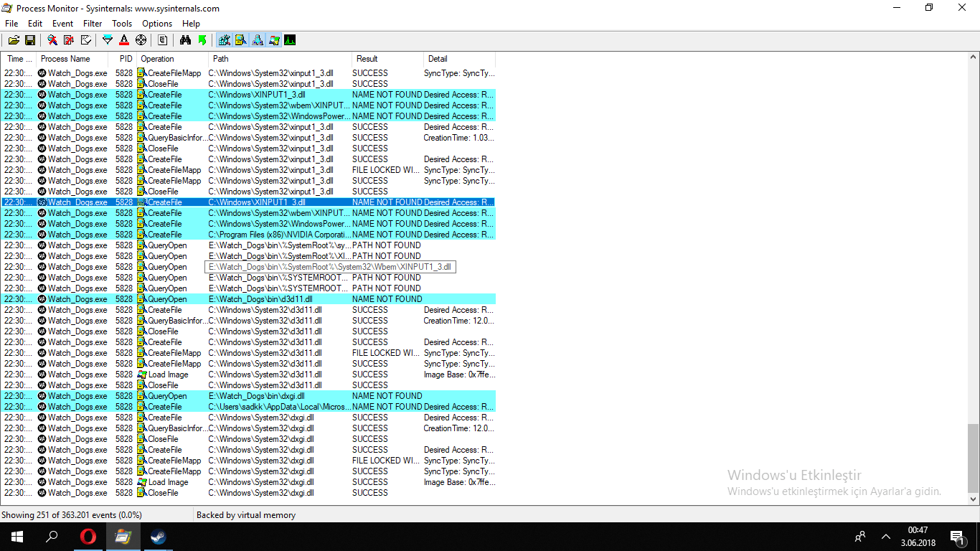The height and width of the screenshot is (551, 980).
Task: Save the capture with the floppy disk icon
Action: (x=30, y=40)
